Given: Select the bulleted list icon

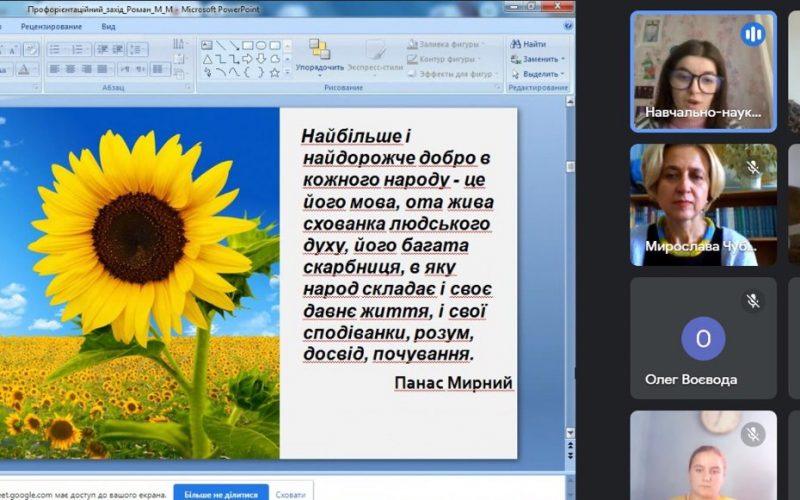Looking at the screenshot, I should point(56,49).
